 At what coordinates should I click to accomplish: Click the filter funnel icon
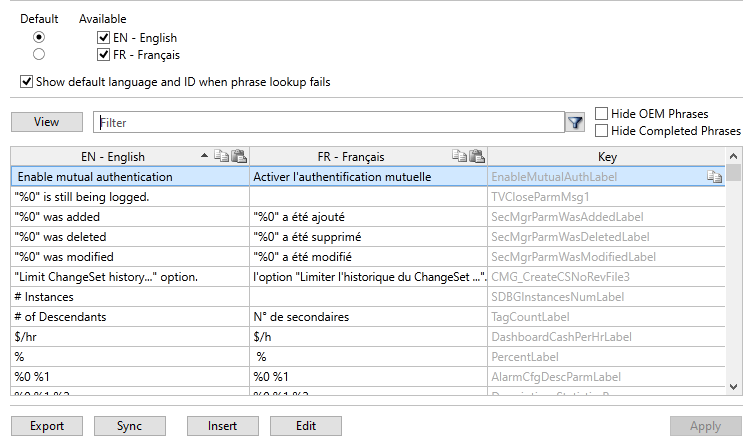coord(575,122)
